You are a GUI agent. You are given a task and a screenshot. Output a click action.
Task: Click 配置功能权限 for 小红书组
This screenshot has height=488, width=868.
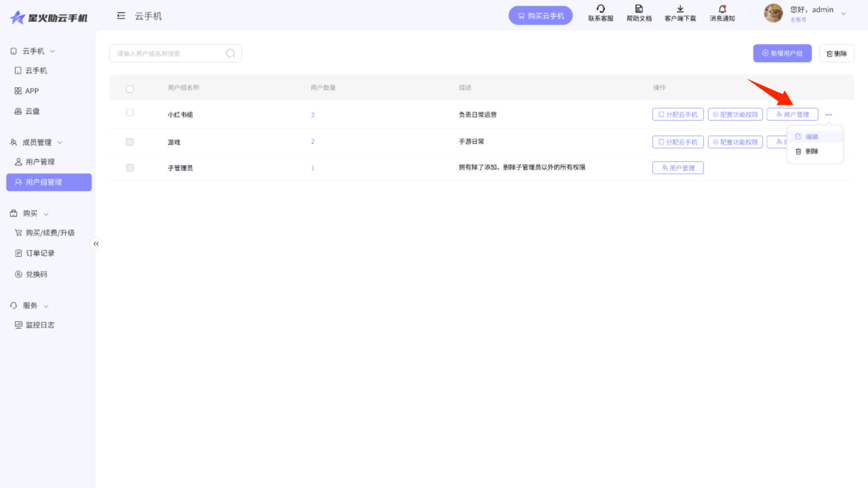735,115
